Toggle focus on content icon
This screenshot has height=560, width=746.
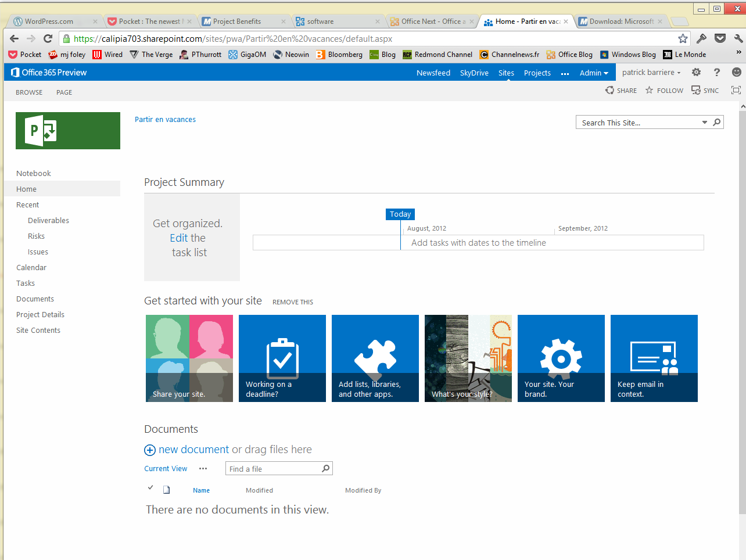click(736, 91)
